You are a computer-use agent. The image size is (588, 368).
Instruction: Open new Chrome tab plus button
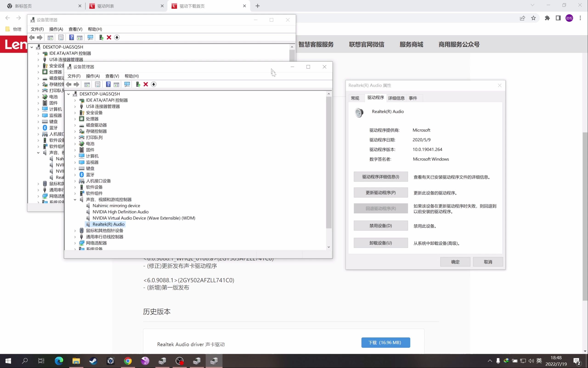click(257, 6)
